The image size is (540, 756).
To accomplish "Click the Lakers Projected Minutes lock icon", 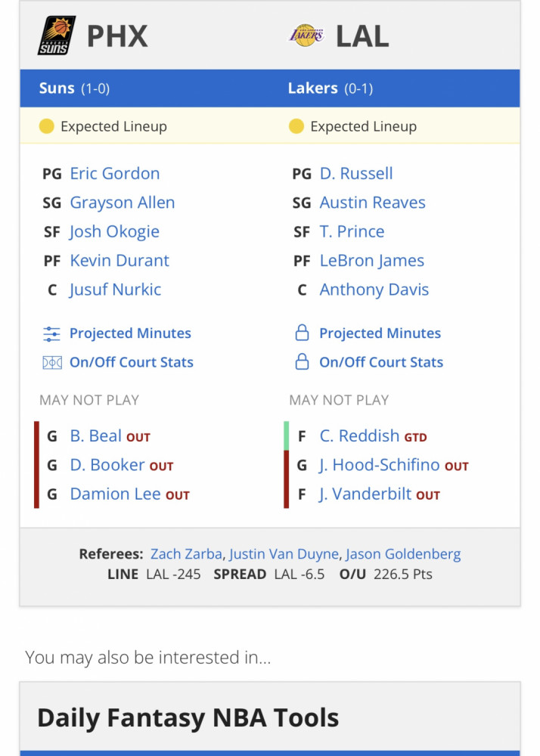I will (x=302, y=333).
